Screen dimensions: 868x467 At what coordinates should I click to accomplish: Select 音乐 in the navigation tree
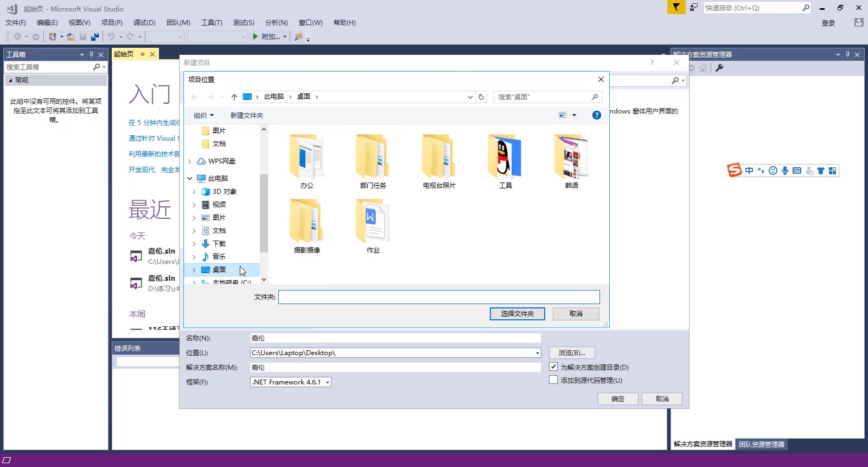point(219,257)
